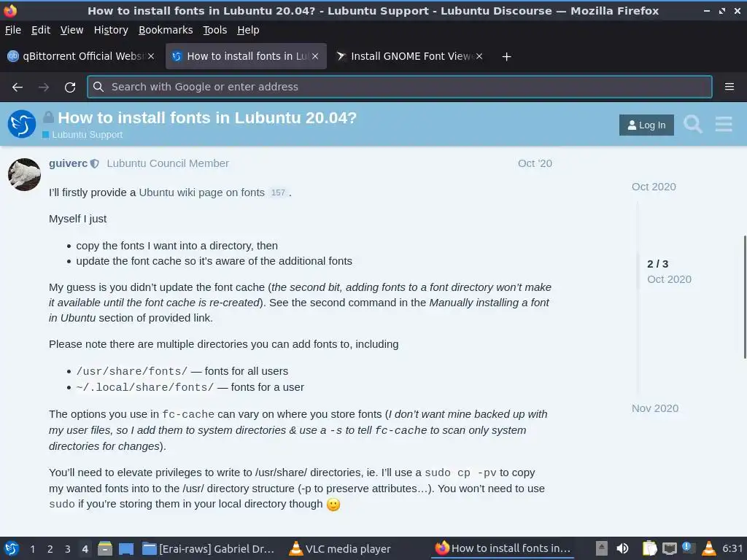This screenshot has height=560, width=747.
Task: Open the Edit menu
Action: (41, 30)
